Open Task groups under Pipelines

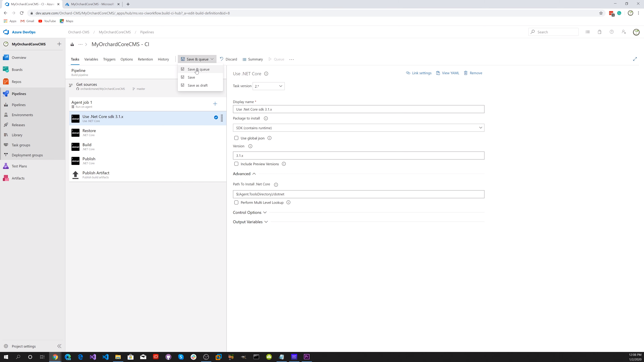click(x=21, y=145)
